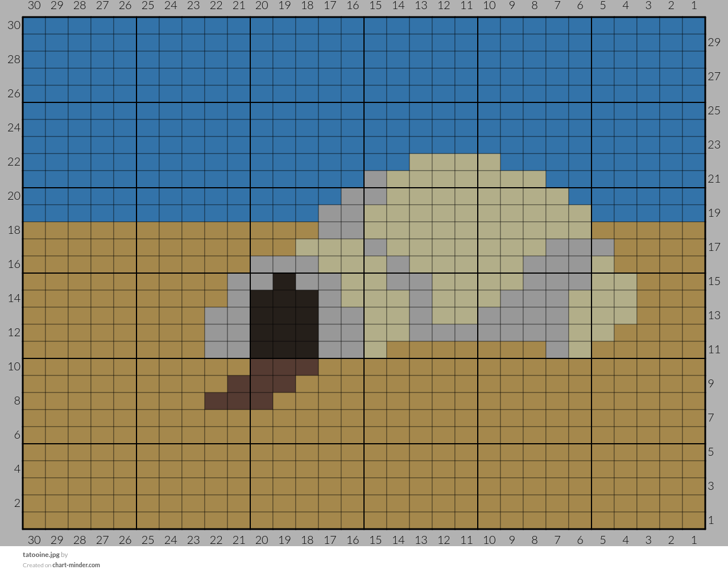The image size is (728, 582).
Task: Select row label 6 on left edge
Action: pos(17,435)
